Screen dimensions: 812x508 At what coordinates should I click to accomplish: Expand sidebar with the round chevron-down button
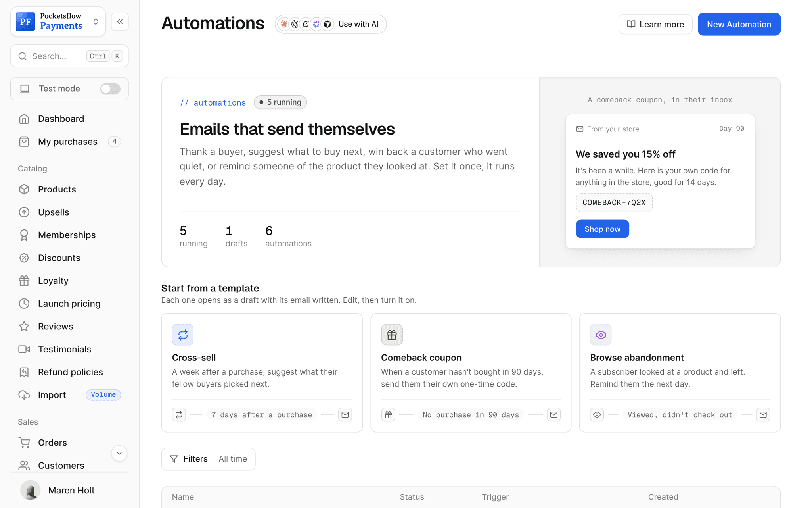pyautogui.click(x=119, y=453)
